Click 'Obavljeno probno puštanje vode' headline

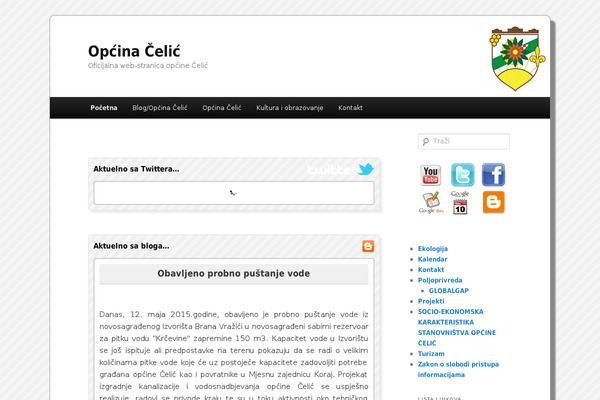coord(234,274)
